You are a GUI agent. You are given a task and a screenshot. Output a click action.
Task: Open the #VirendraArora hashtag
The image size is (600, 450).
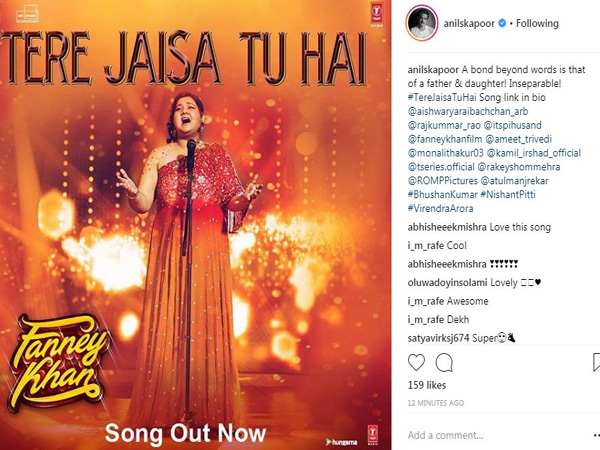(440, 209)
